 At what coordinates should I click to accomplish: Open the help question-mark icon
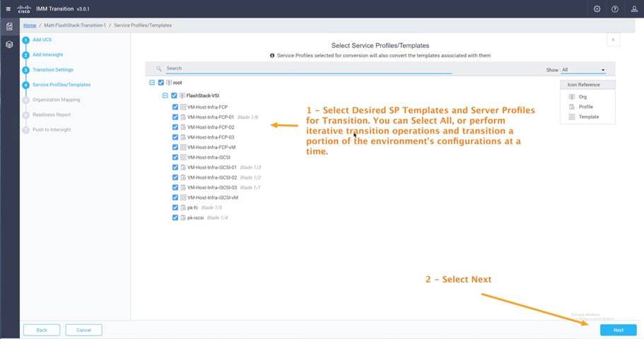click(615, 9)
